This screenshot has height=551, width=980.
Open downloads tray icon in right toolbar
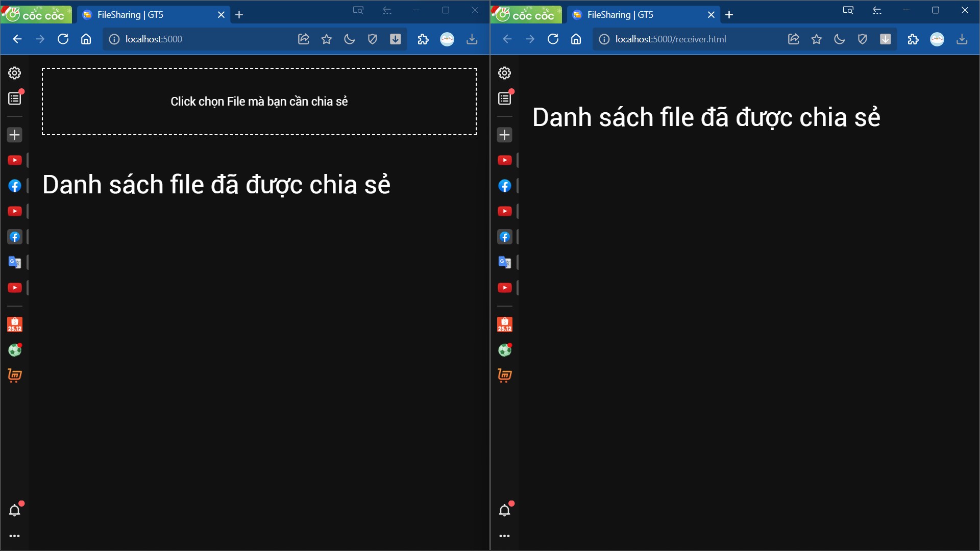962,39
